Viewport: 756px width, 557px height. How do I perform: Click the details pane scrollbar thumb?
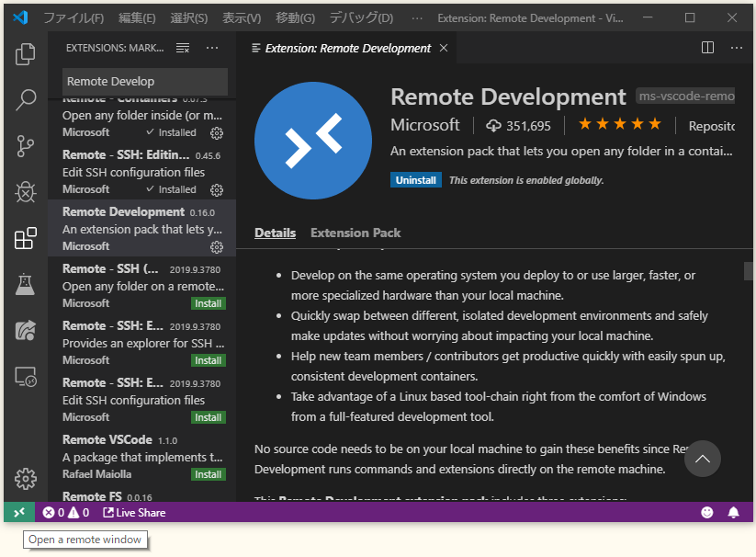[748, 271]
